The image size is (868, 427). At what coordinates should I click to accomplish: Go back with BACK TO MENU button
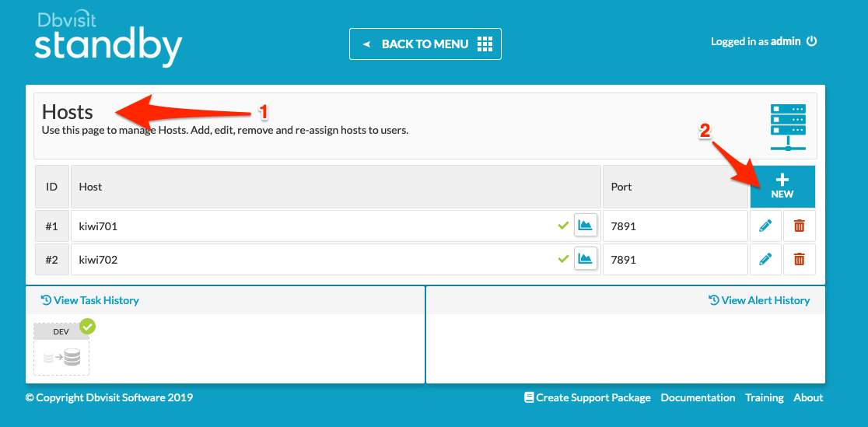click(x=425, y=44)
